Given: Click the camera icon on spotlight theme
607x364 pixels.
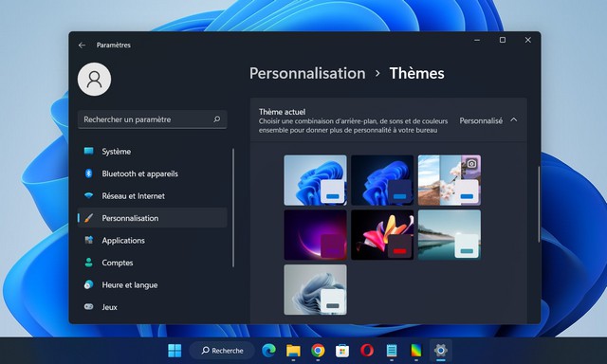Looking at the screenshot, I should [x=471, y=164].
